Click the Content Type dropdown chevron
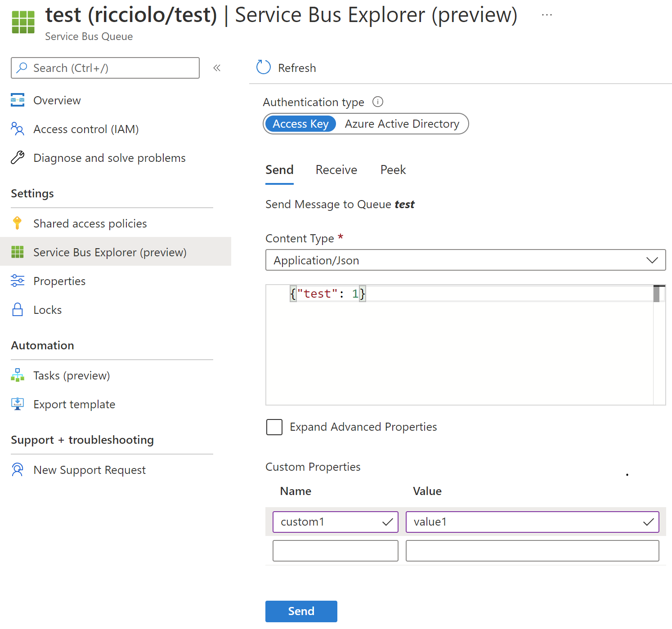 tap(652, 260)
